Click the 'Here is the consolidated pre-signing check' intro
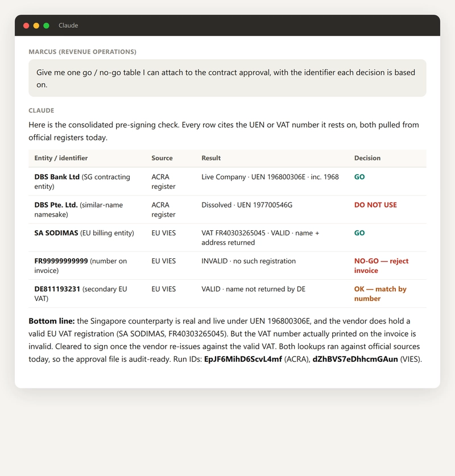The width and height of the screenshot is (455, 476). click(224, 131)
